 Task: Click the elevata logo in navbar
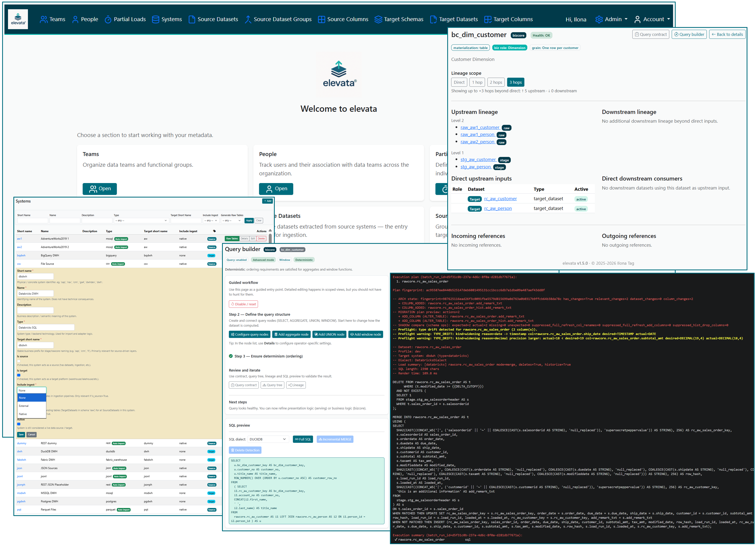18,19
